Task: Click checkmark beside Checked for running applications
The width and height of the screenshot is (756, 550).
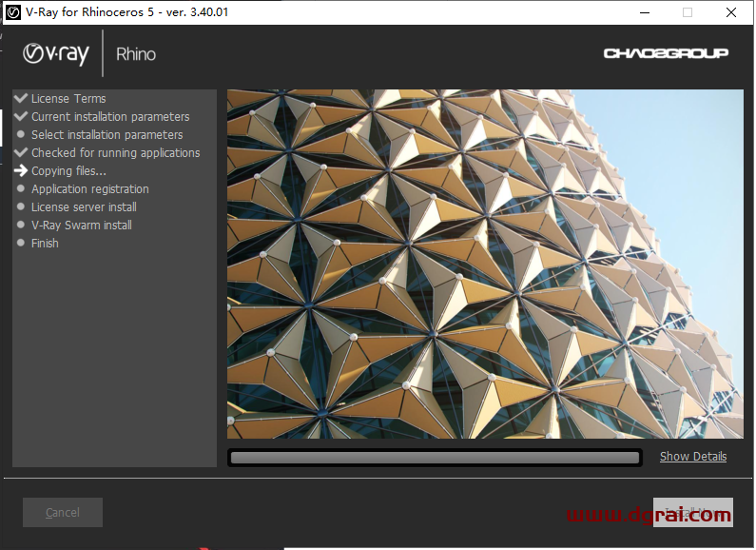Action: point(21,152)
